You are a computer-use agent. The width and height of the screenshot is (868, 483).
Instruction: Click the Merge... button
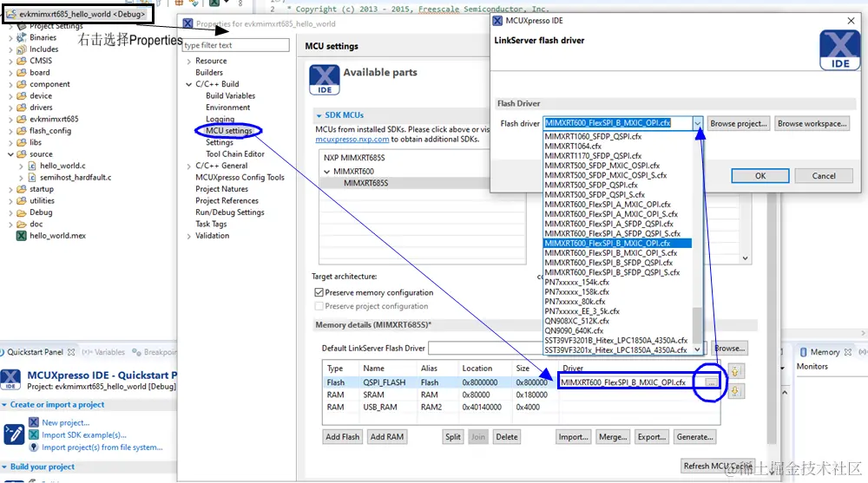[612, 437]
